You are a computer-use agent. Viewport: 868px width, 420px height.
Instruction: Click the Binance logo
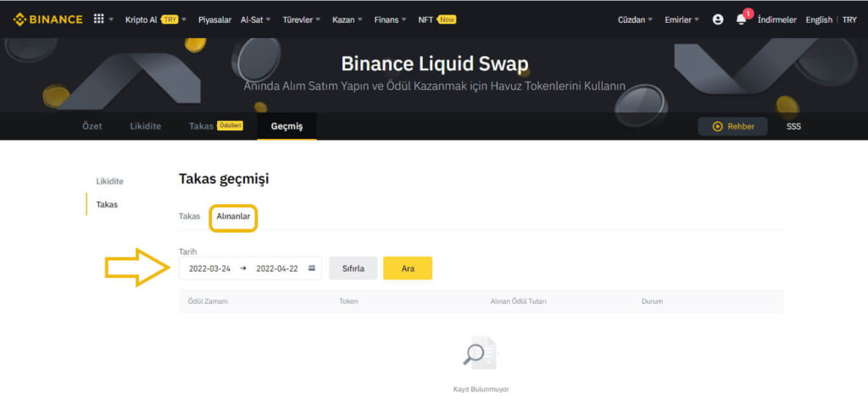click(47, 19)
